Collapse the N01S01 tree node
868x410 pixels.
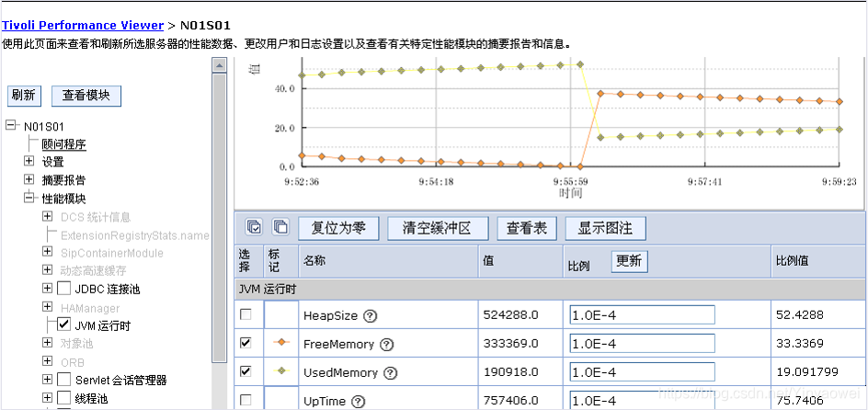(x=11, y=126)
